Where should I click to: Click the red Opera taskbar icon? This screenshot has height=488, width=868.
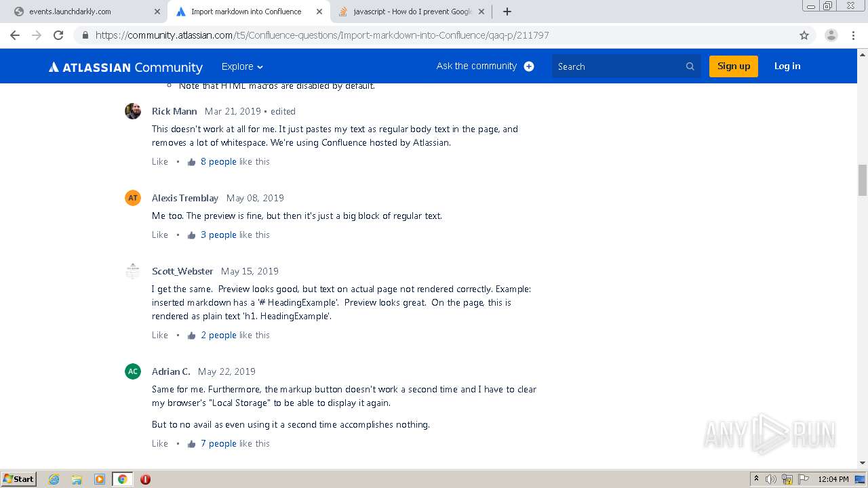point(145,479)
